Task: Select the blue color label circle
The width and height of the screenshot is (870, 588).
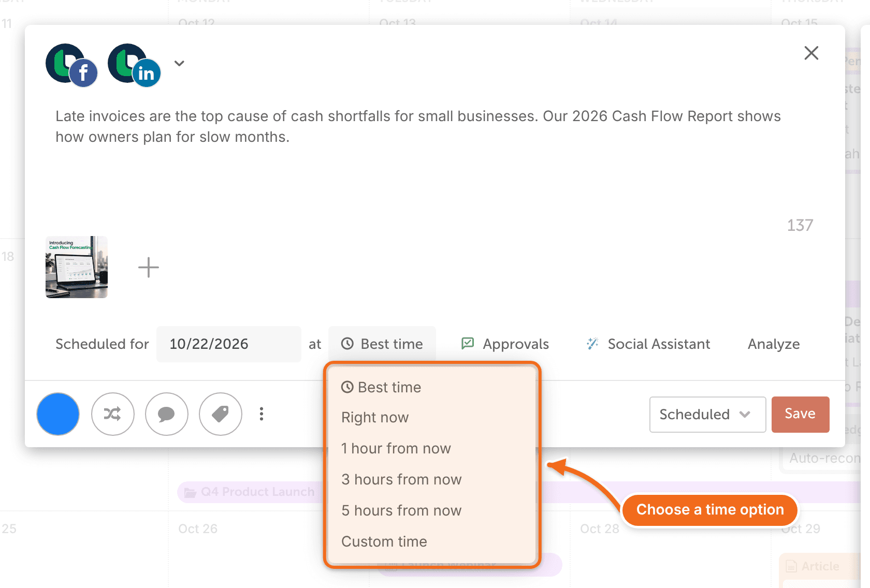Action: point(58,414)
